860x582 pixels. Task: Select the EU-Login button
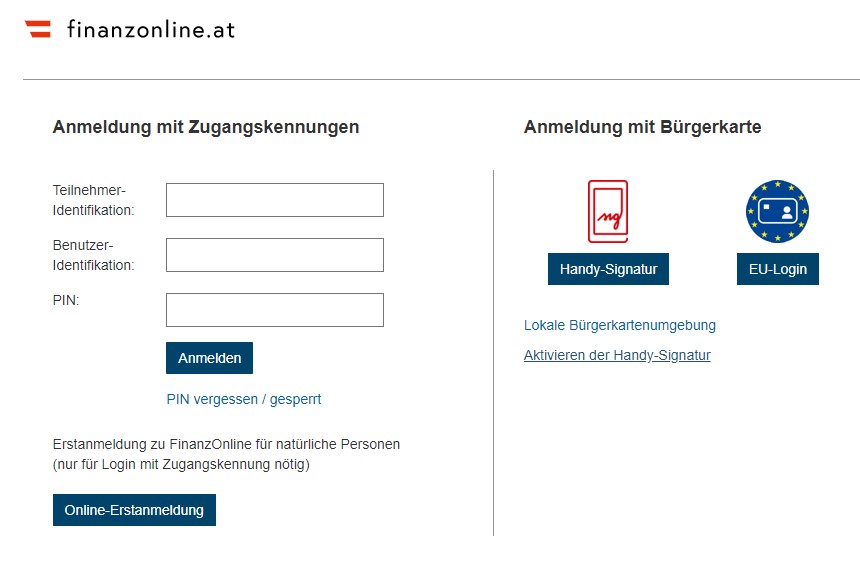[777, 269]
